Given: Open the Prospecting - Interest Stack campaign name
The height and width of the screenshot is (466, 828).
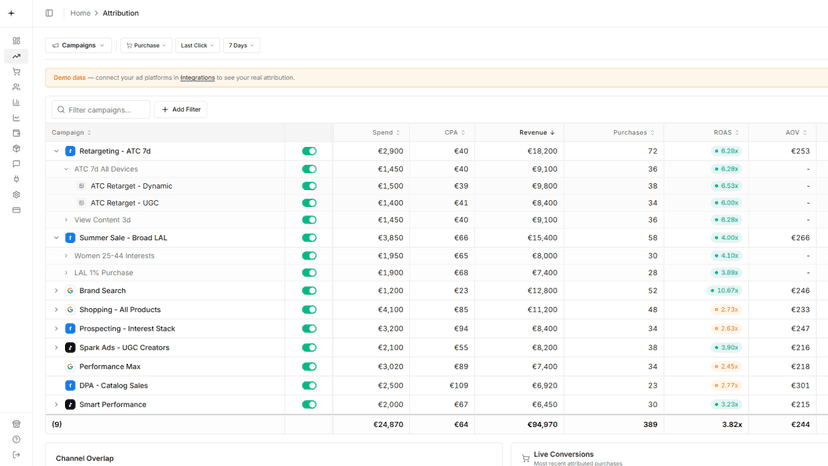Looking at the screenshot, I should click(127, 329).
